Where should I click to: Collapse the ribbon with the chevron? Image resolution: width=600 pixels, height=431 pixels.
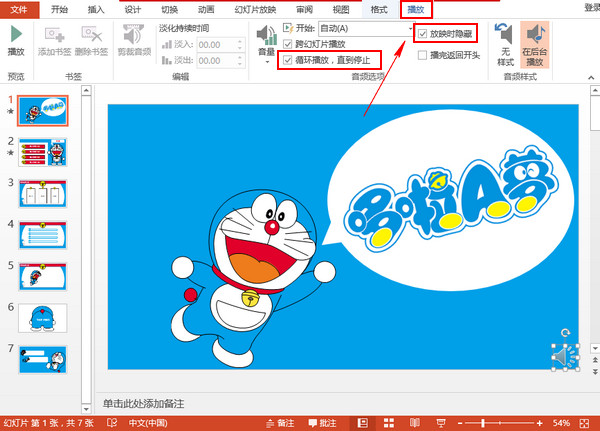click(x=591, y=78)
